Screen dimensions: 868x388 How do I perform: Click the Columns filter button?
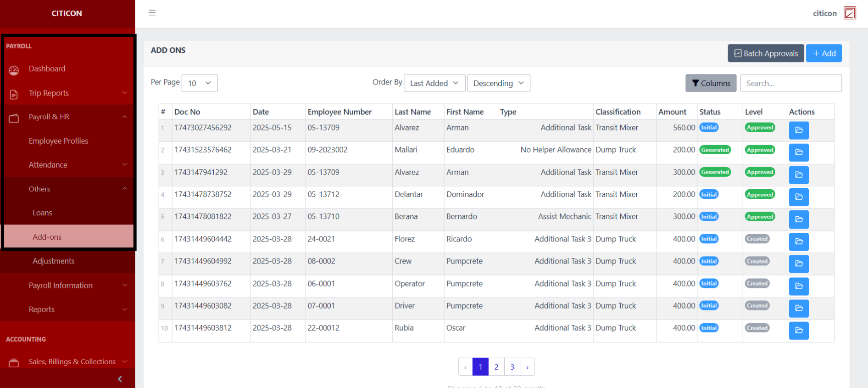pyautogui.click(x=711, y=83)
